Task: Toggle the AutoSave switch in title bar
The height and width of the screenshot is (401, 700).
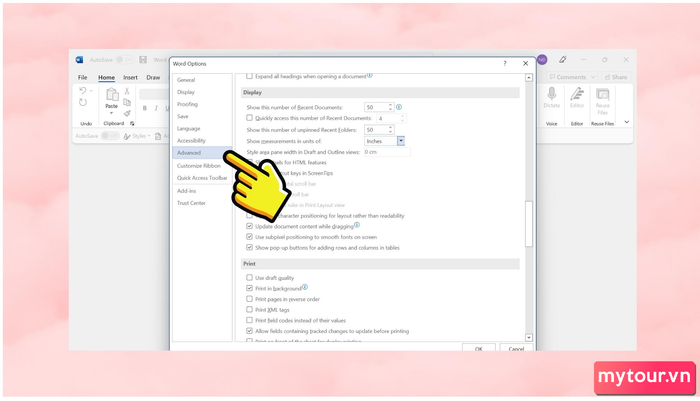Action: coord(125,60)
